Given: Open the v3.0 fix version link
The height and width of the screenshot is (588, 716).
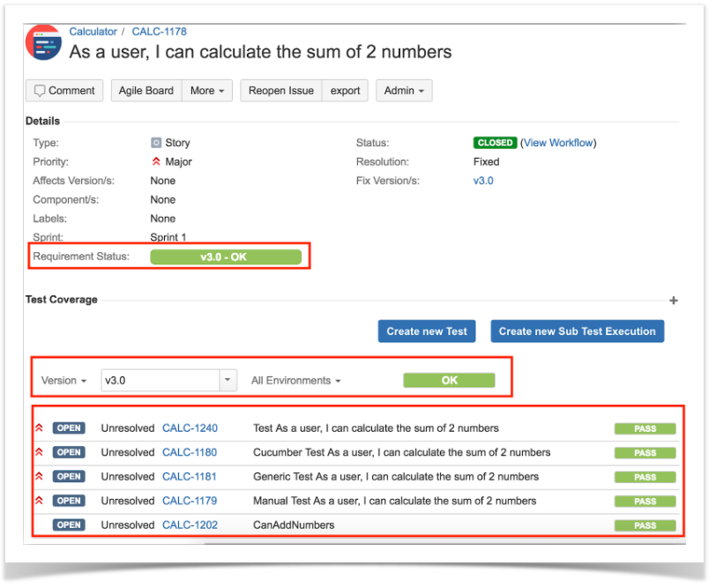Looking at the screenshot, I should (x=483, y=181).
